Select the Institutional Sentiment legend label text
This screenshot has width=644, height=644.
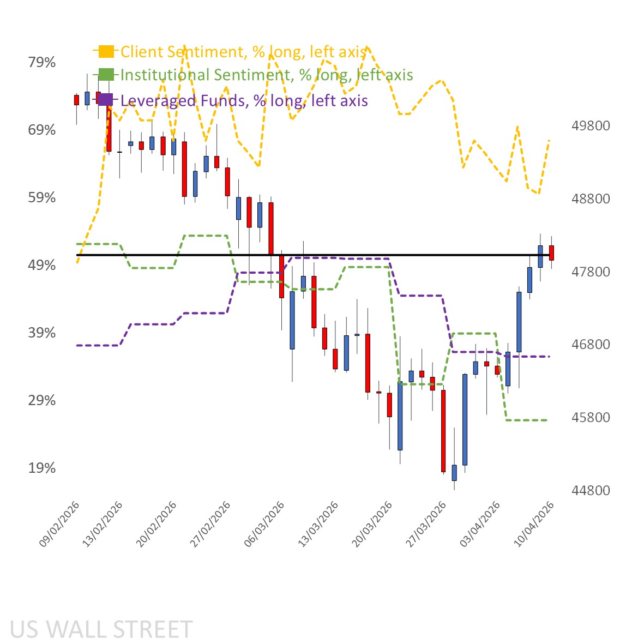point(266,75)
